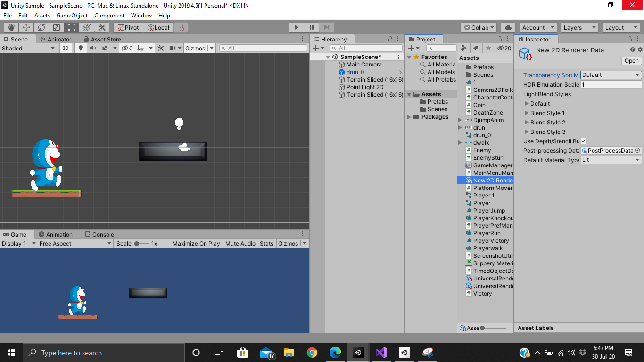The image size is (644, 362).
Task: Toggle scene effects (skybox/fog) icon
Action: point(106,48)
